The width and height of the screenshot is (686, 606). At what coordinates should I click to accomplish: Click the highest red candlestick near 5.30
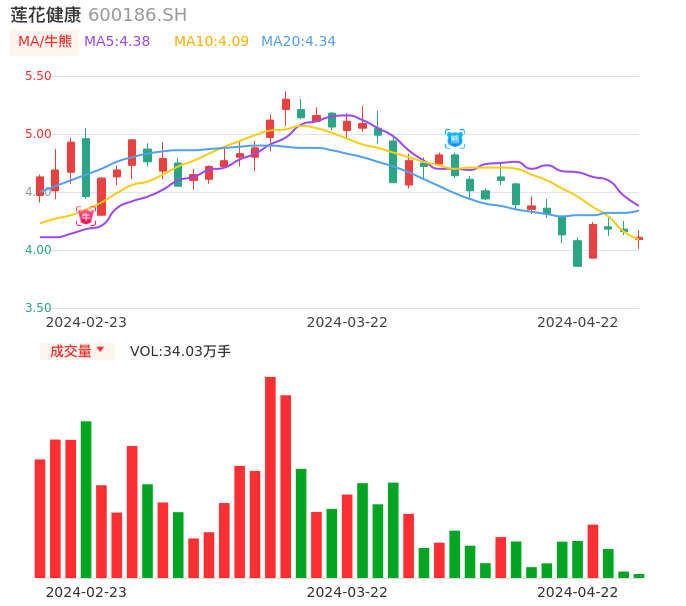tap(285, 104)
